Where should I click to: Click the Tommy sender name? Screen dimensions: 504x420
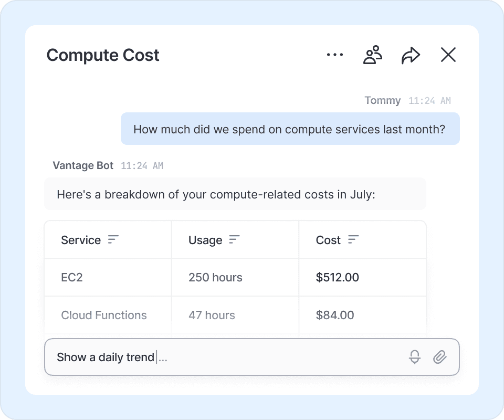[x=383, y=101]
